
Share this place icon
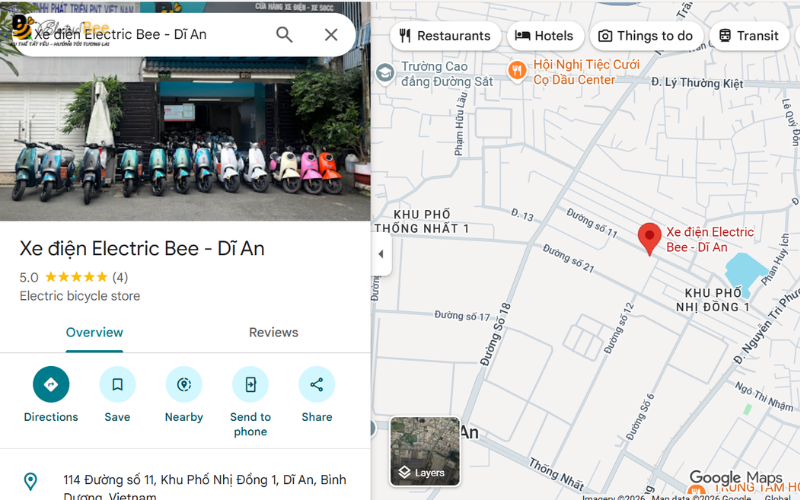[317, 384]
